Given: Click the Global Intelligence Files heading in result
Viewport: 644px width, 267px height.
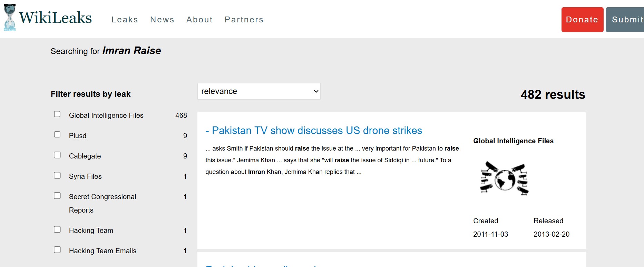Looking at the screenshot, I should point(513,141).
